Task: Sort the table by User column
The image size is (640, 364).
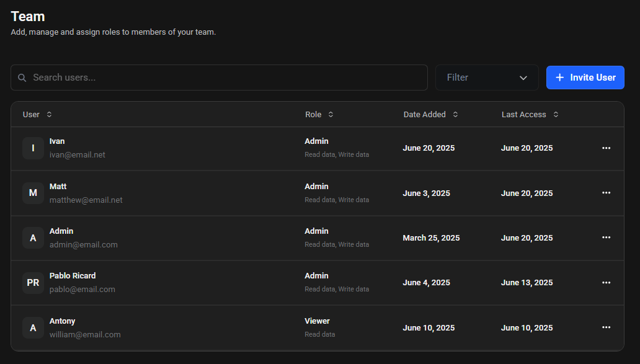Action: (37, 115)
